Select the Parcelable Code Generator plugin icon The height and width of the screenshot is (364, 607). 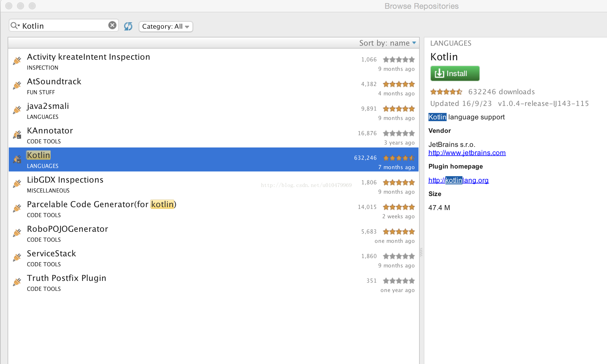tap(17, 208)
